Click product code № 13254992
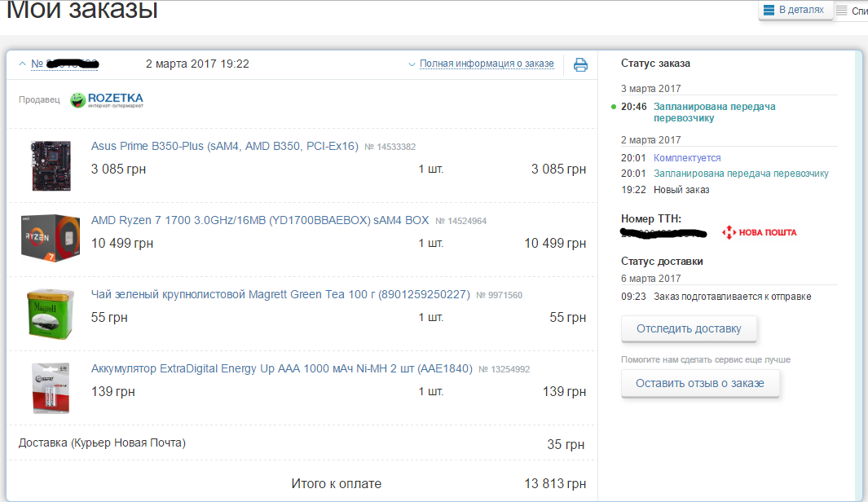 coord(504,369)
